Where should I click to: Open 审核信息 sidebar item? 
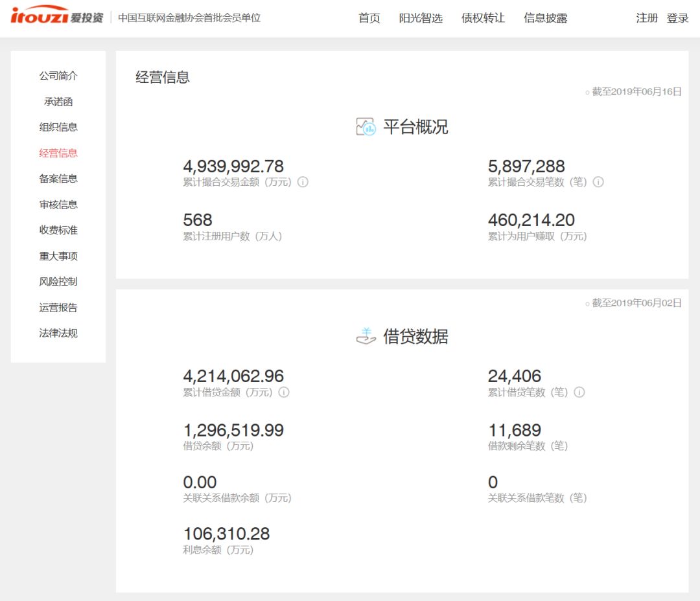pos(58,205)
